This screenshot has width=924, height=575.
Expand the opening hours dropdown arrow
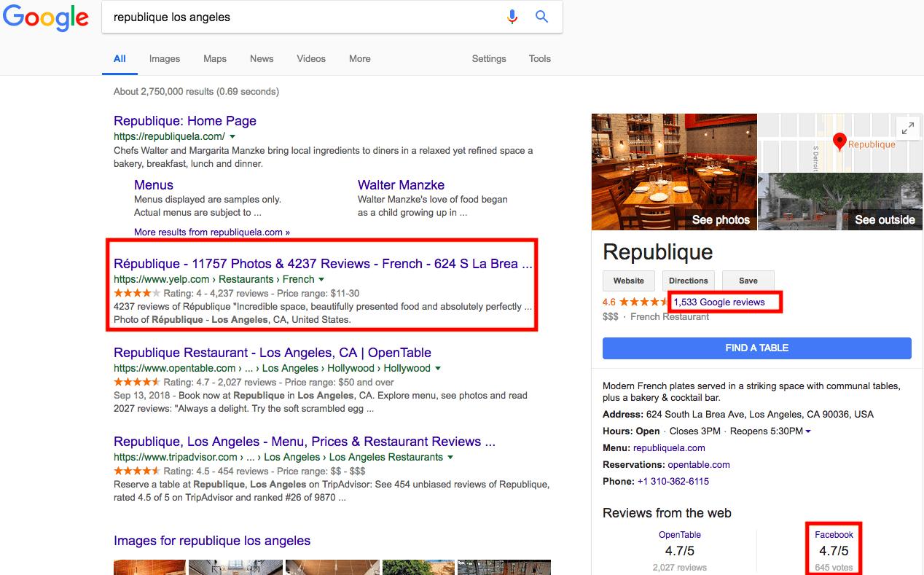tap(808, 431)
